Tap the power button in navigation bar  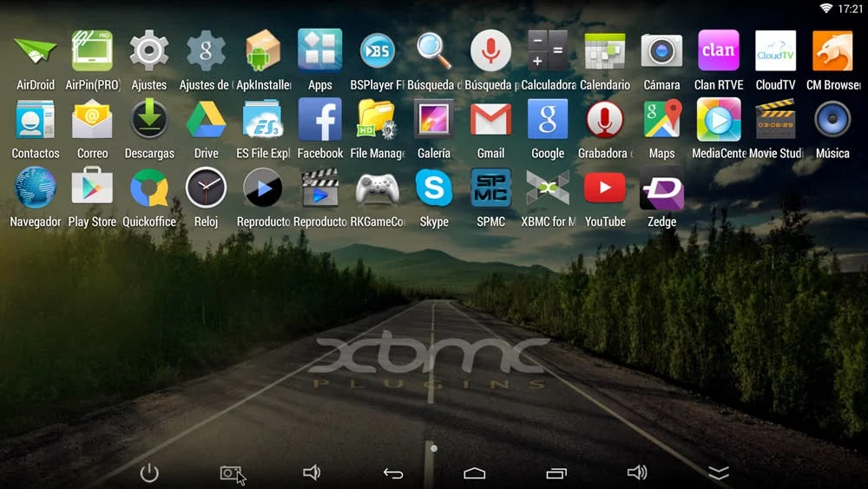point(149,473)
